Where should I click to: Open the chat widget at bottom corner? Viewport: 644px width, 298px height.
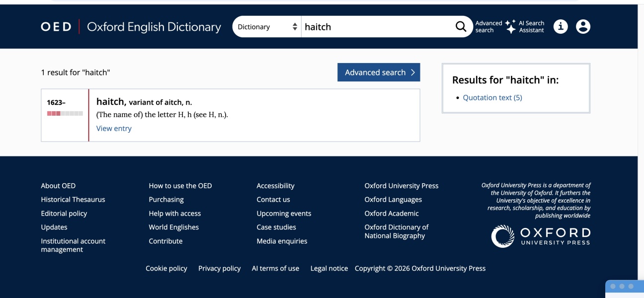tap(625, 289)
